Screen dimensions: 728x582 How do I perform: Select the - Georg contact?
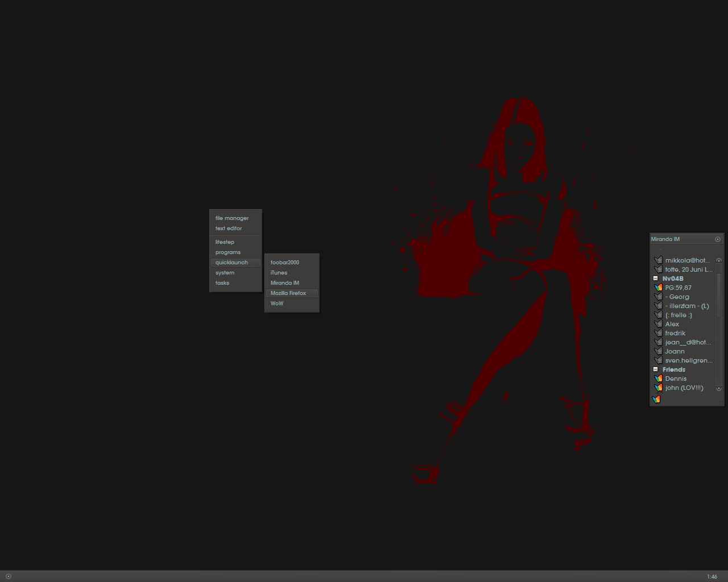coord(683,297)
